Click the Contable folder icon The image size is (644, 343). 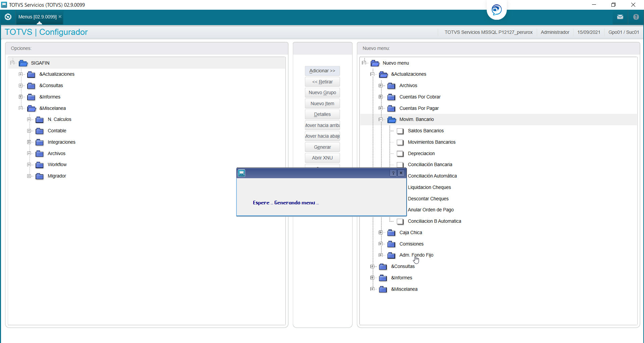[x=40, y=131]
